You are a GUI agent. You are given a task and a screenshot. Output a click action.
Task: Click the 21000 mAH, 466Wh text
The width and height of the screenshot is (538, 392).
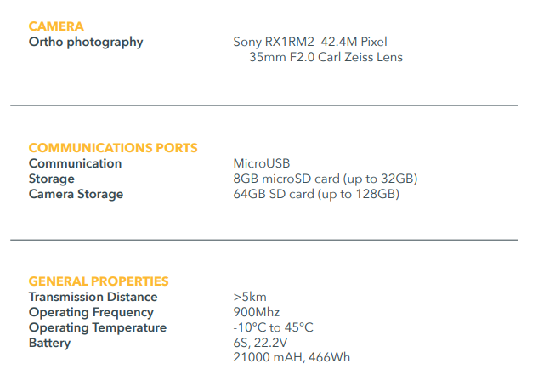pyautogui.click(x=292, y=358)
